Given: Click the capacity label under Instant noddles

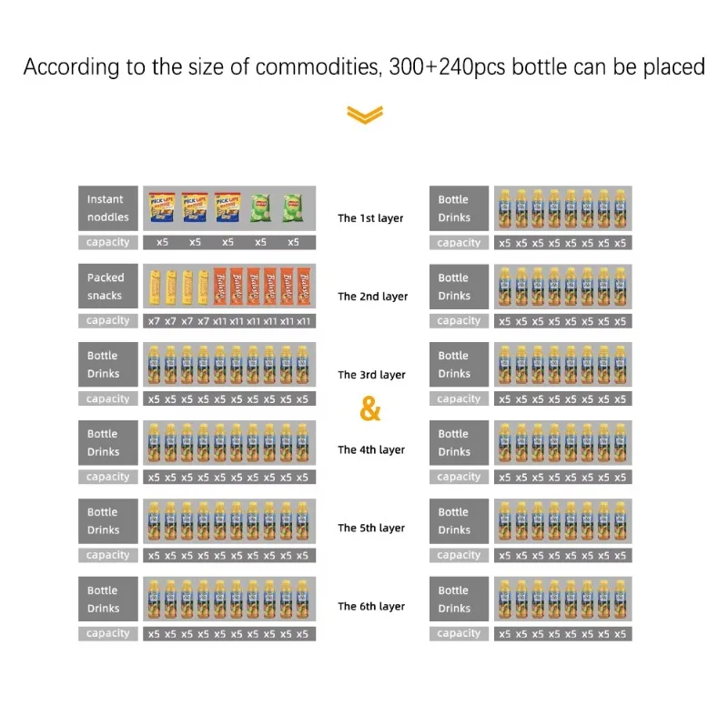Looking at the screenshot, I should (108, 242).
